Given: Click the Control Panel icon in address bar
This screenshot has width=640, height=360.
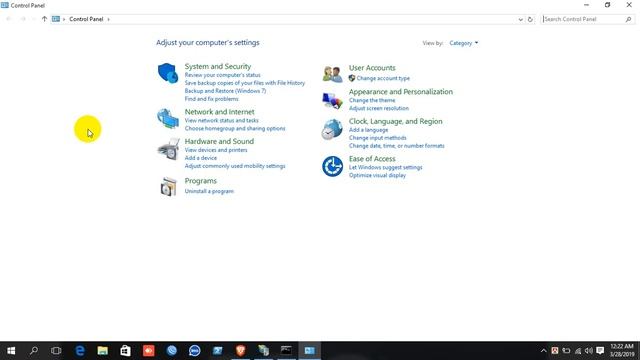Looking at the screenshot, I should (56, 19).
